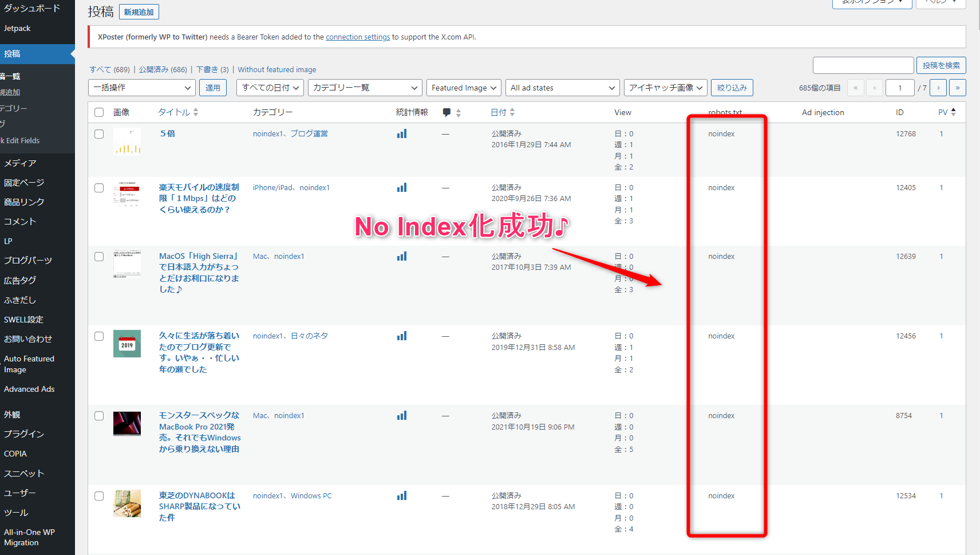Select checkbox for the '5倍' post
The height and width of the screenshot is (555, 980).
pyautogui.click(x=99, y=134)
